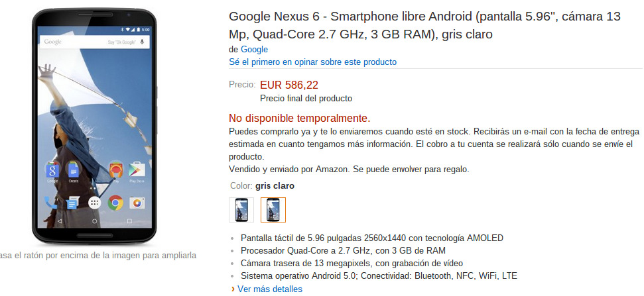Click the camera icon in phone dock
Viewport: 644px width, 296px height.
(x=137, y=203)
